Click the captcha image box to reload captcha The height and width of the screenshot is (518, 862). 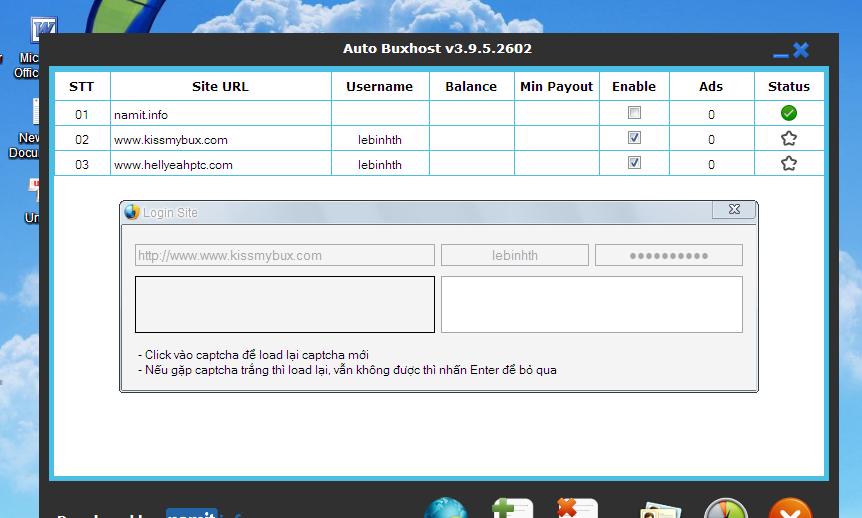pyautogui.click(x=285, y=304)
